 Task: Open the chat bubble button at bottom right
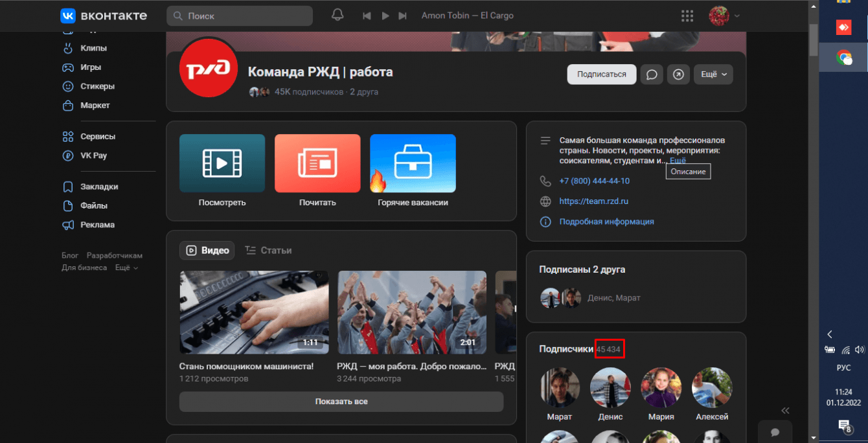pyautogui.click(x=775, y=432)
